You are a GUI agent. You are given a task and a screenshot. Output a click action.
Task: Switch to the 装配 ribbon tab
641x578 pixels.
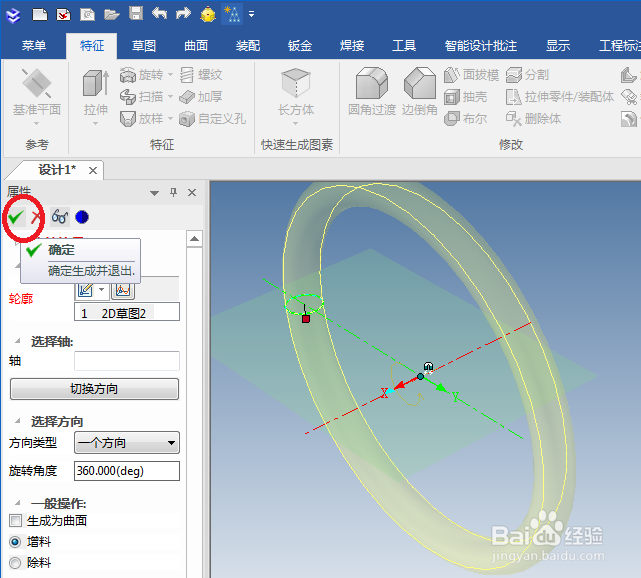(248, 45)
